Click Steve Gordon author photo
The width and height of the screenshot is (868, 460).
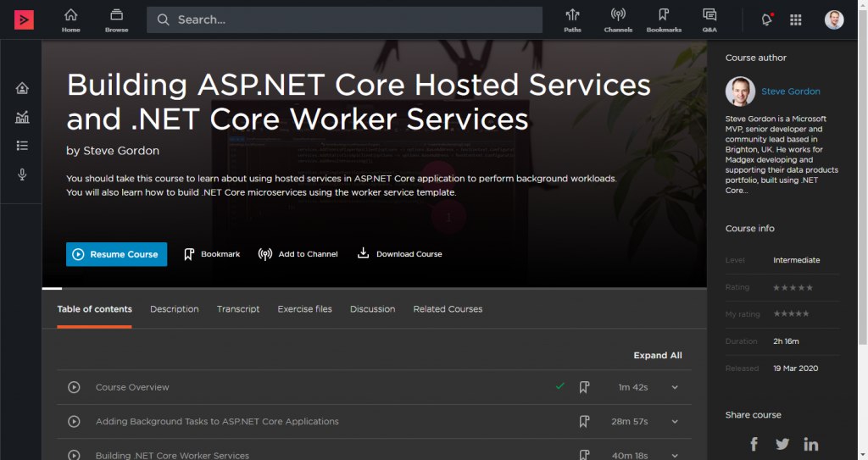pos(740,91)
